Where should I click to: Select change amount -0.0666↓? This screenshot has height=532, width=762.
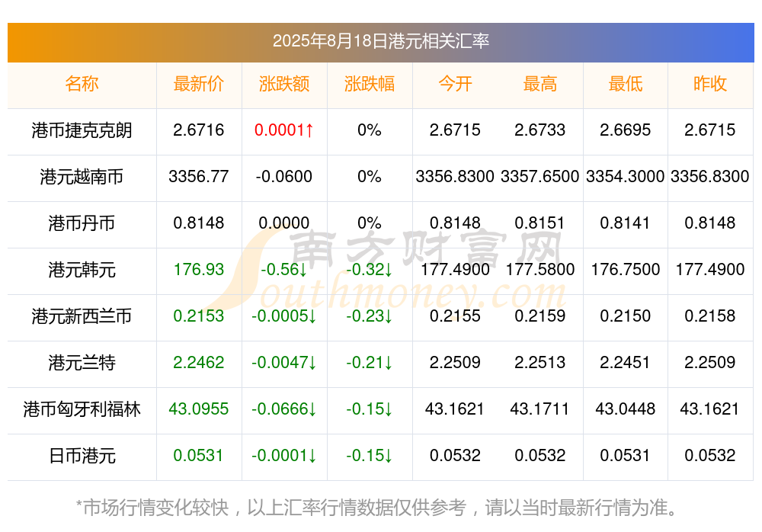[x=284, y=409]
